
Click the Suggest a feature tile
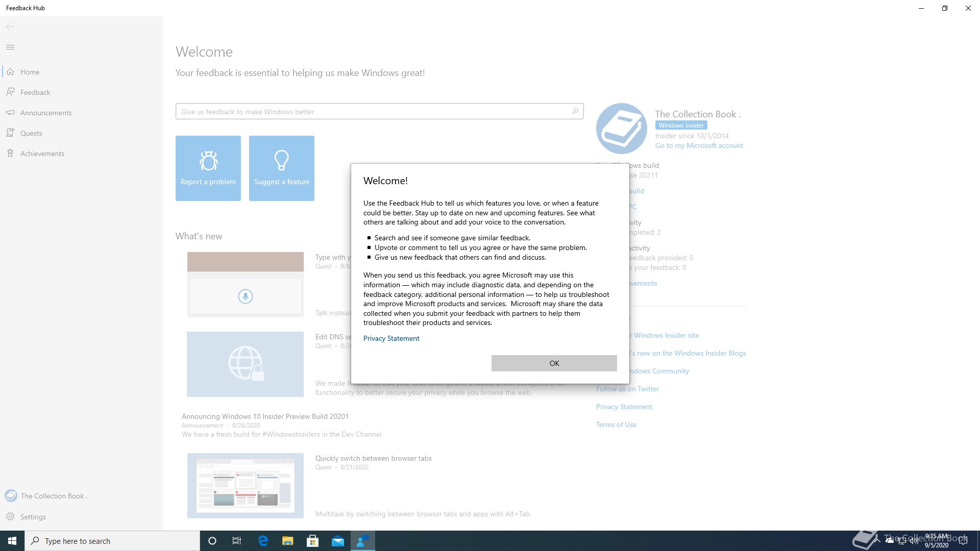point(282,168)
